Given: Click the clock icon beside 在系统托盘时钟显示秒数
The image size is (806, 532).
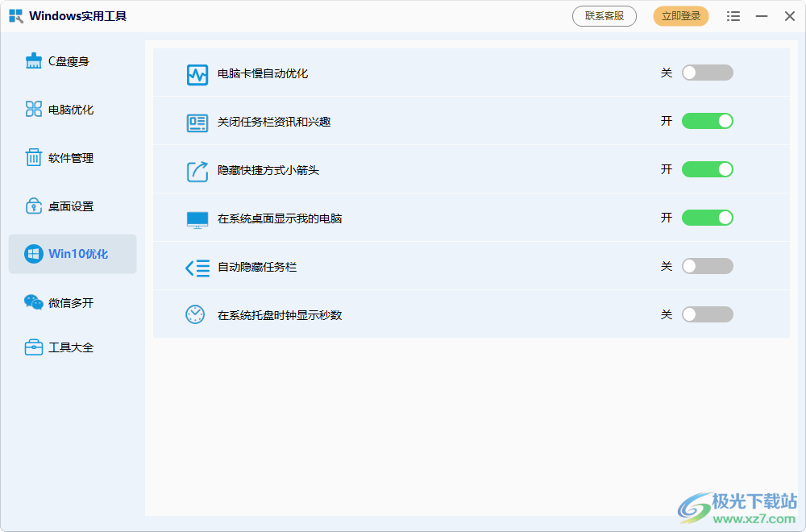Looking at the screenshot, I should [x=196, y=314].
